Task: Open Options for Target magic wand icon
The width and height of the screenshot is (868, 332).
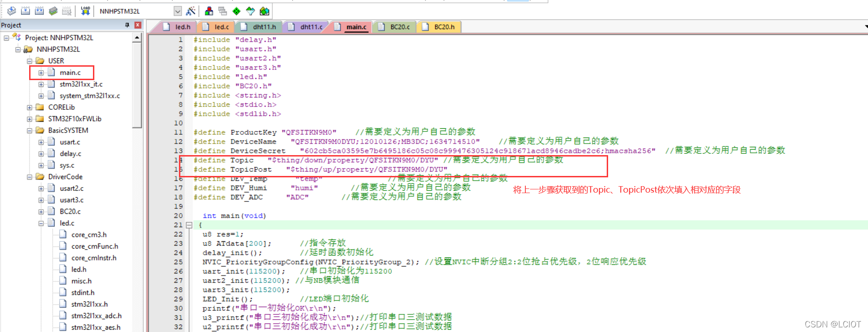Action: (x=191, y=11)
